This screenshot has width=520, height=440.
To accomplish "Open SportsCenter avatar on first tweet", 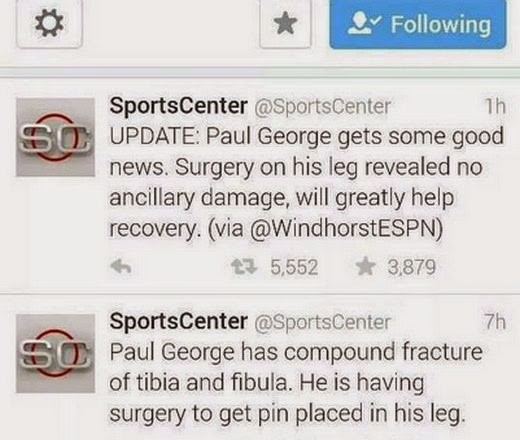I will tap(55, 137).
